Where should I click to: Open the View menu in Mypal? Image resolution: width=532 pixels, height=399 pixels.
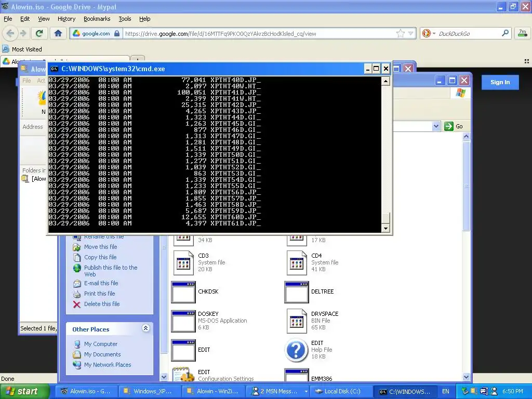click(44, 19)
